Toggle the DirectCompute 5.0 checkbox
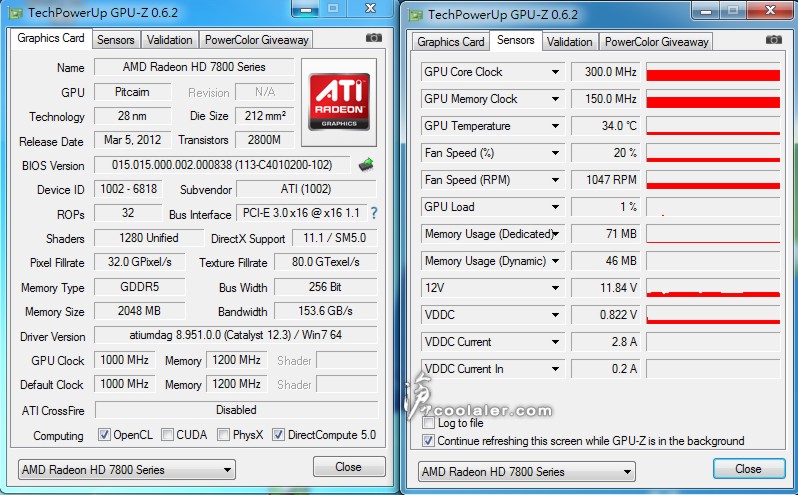798x495 pixels. (278, 434)
